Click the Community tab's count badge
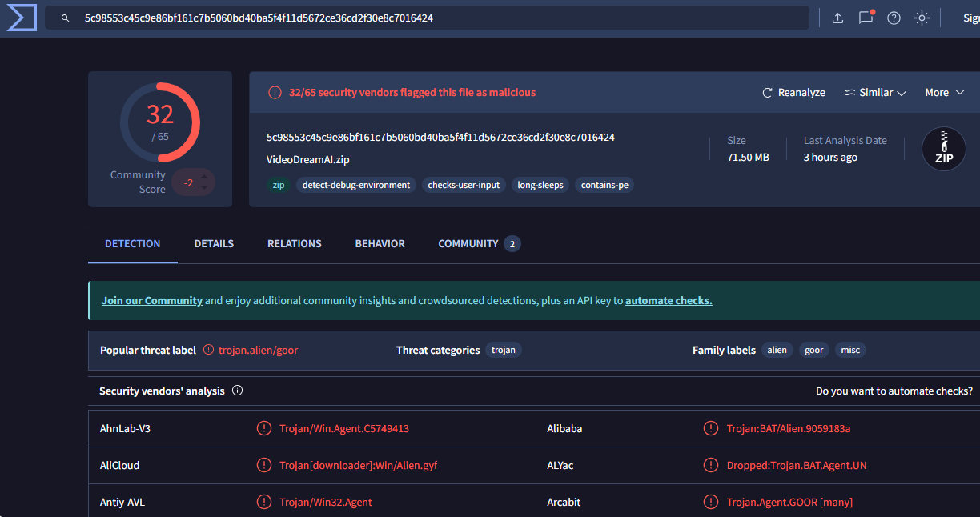Screen dimensions: 980x517 512,244
